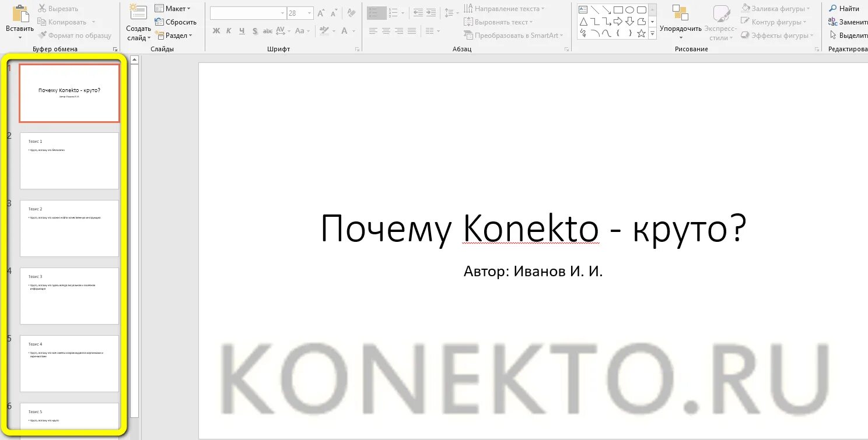Toggle text shadow S formatting
This screenshot has height=440, width=868.
(255, 31)
